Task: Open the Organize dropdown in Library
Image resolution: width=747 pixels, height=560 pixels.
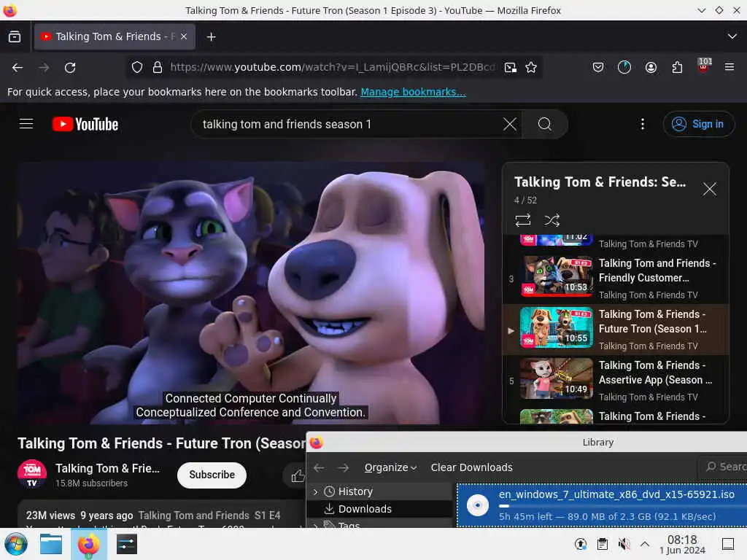Action: (x=391, y=467)
